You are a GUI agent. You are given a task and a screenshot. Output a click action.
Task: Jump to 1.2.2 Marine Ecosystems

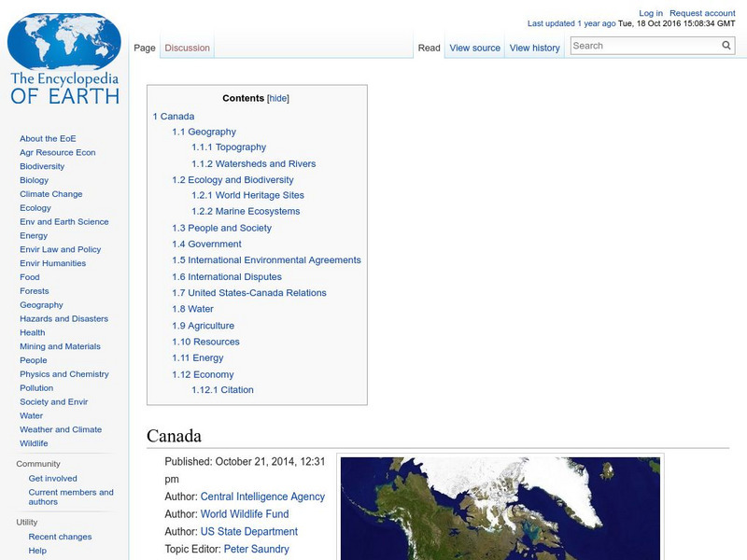[246, 212]
